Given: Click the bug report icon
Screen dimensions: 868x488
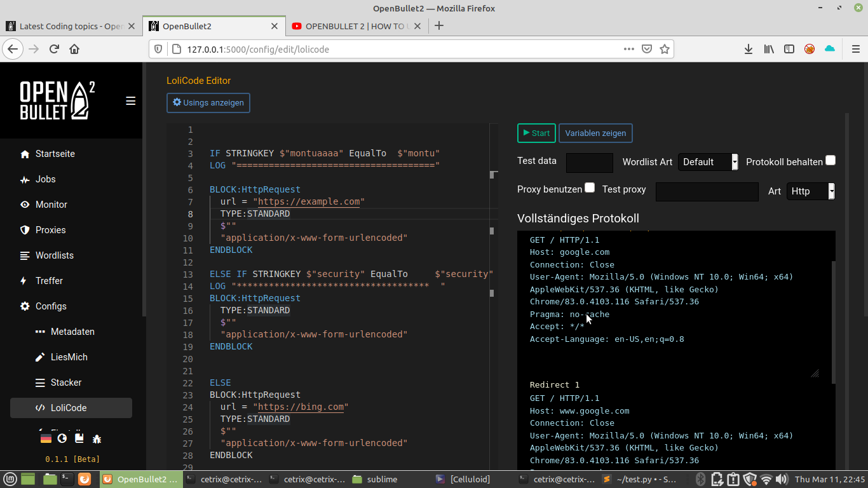Looking at the screenshot, I should tap(97, 438).
